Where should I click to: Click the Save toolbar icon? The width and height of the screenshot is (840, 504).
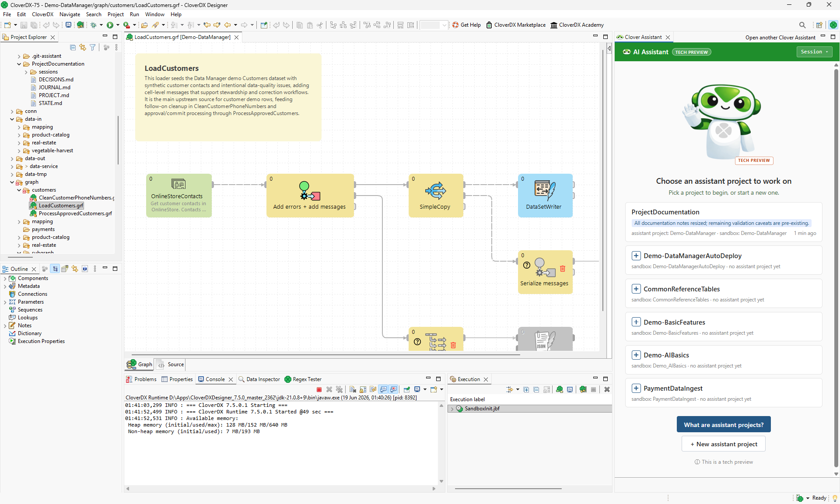tap(24, 25)
